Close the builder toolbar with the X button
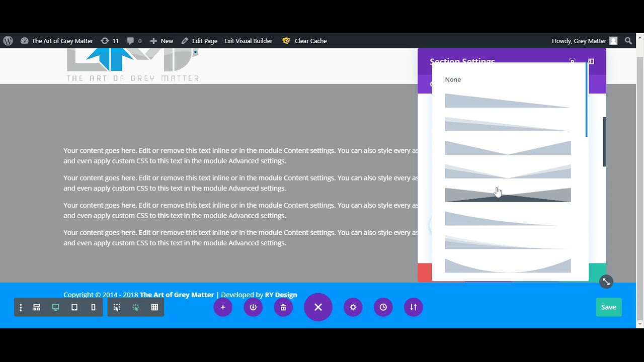This screenshot has width=644, height=362. pyautogui.click(x=318, y=307)
